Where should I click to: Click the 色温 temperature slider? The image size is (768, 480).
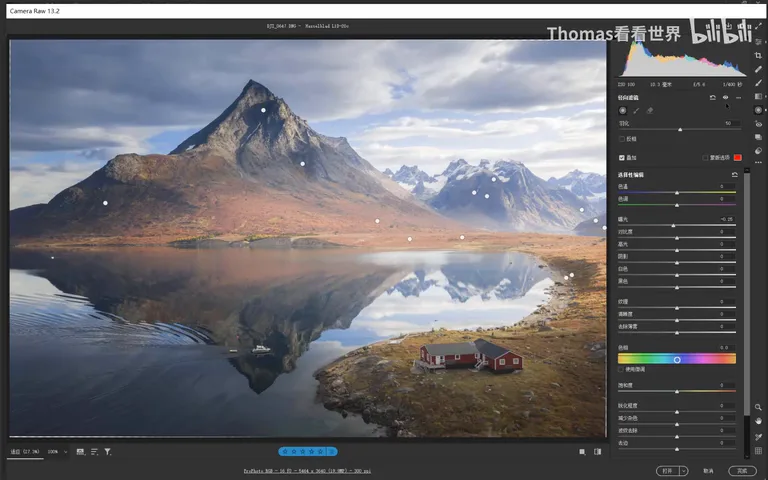(677, 193)
